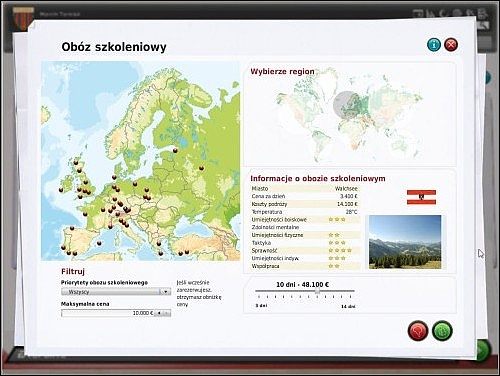Select the camp marker in northern Scotland

pyautogui.click(x=76, y=163)
